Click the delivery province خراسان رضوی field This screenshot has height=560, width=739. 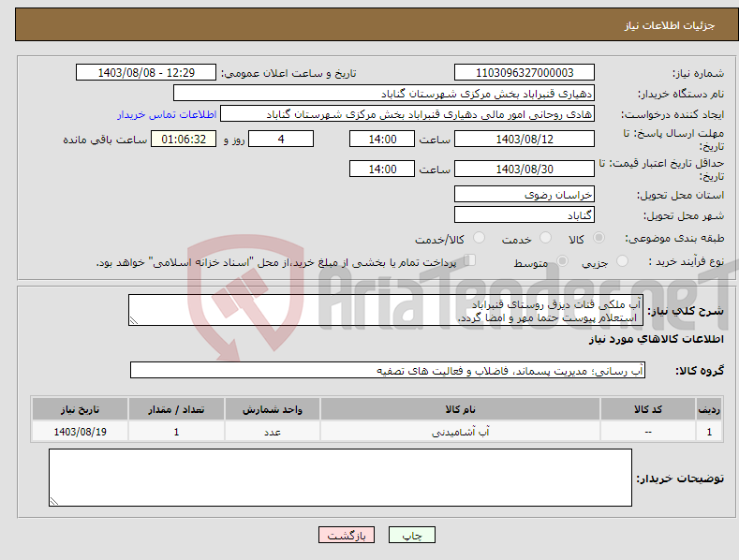tap(525, 194)
